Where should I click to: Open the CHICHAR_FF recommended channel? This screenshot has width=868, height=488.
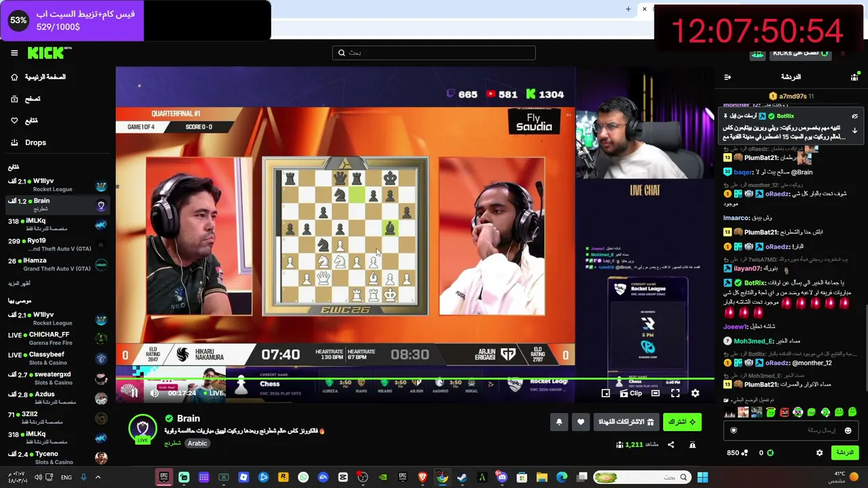(x=58, y=338)
